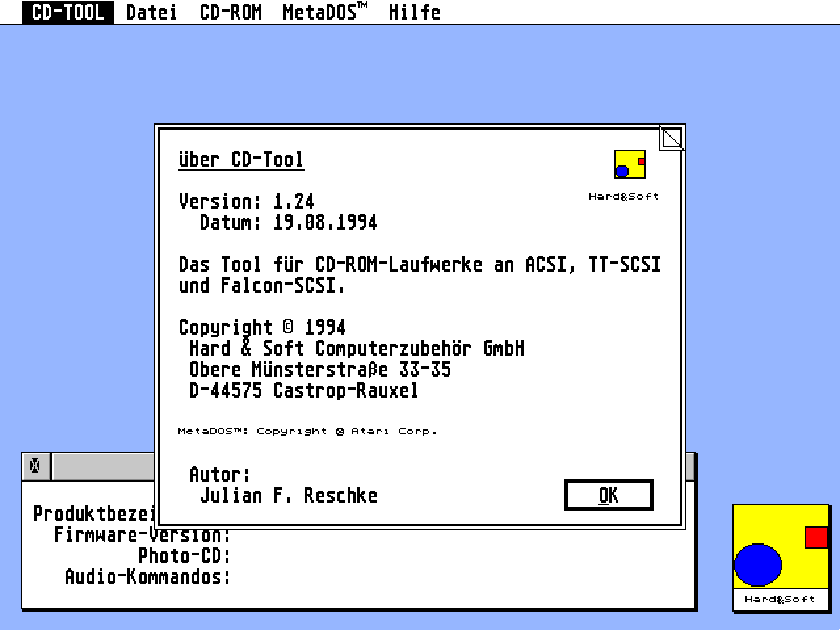Click the background window's title bar
Viewport: 840px width, 630px height.
pos(103,466)
